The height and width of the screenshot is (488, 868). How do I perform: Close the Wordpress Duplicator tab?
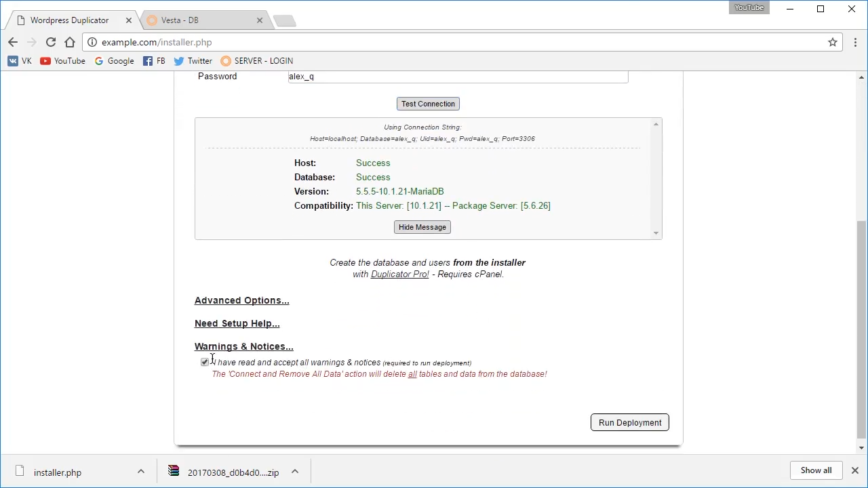[129, 20]
